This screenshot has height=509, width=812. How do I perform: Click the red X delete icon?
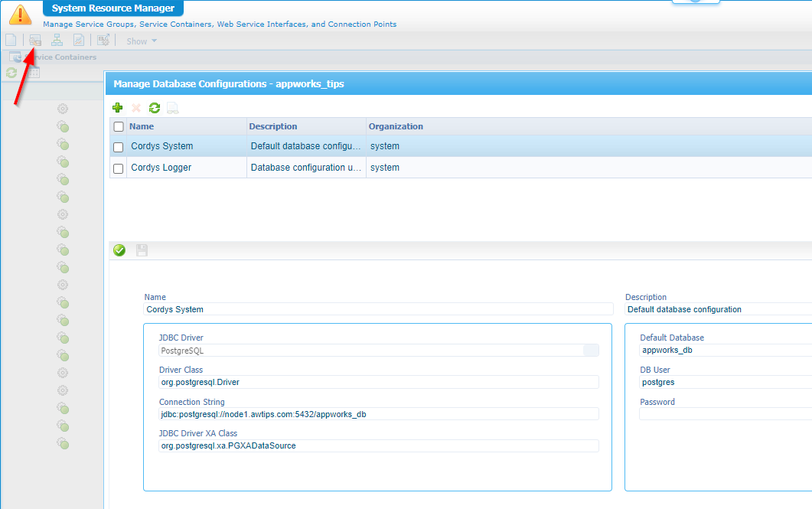[136, 109]
